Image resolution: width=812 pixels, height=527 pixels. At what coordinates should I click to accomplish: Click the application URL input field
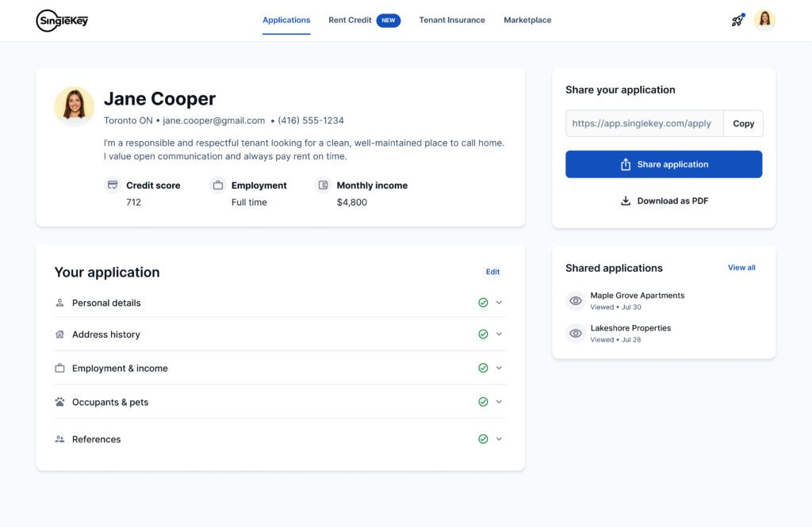645,123
